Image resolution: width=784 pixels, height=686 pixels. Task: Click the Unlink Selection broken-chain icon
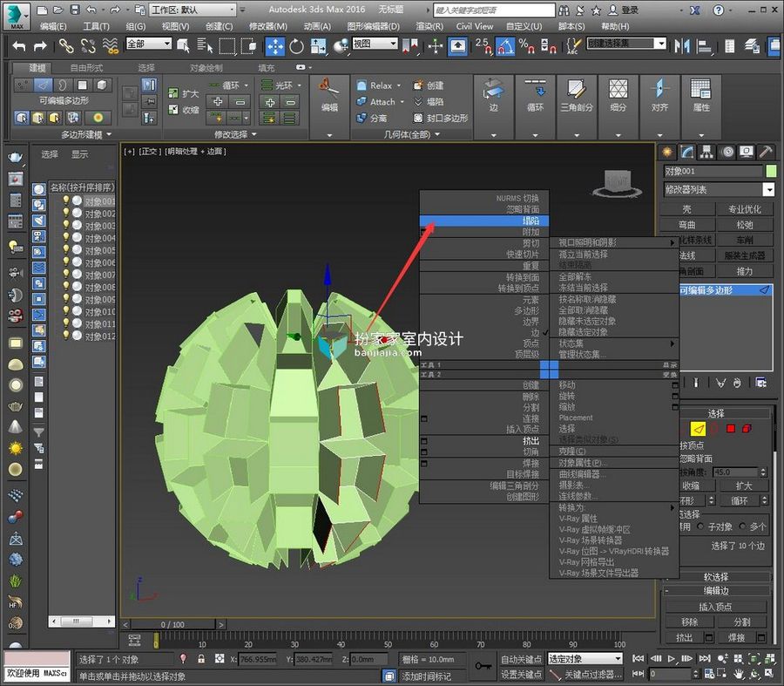[88, 46]
